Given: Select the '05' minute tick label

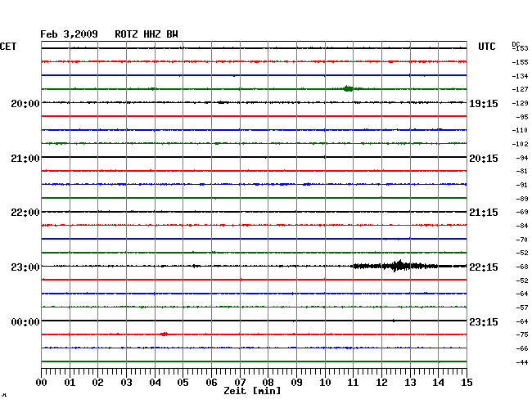Looking at the screenshot, I should (183, 382).
